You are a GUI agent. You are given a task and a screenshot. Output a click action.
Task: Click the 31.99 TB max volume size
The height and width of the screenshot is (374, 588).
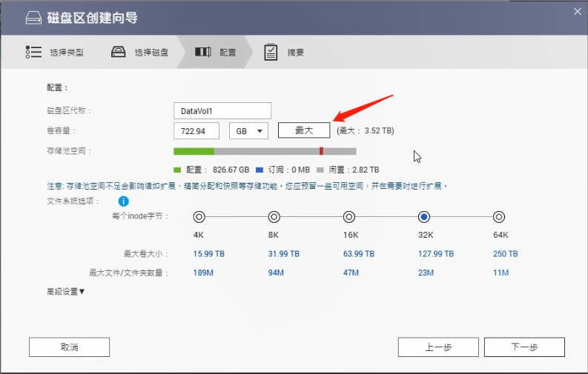pyautogui.click(x=284, y=254)
